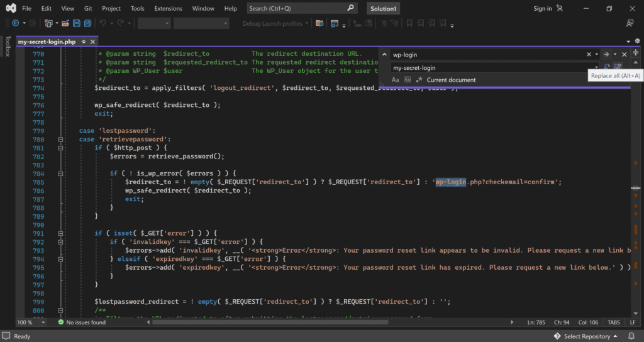Click the browser window toolbar icon
Screen dimensions: 644x342
[x=335, y=23]
